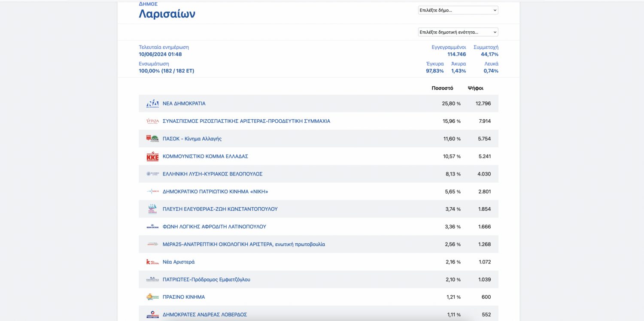Viewport: 644px width, 321px height.
Task: Click invalid votes value '1,43%'
Action: pos(459,71)
